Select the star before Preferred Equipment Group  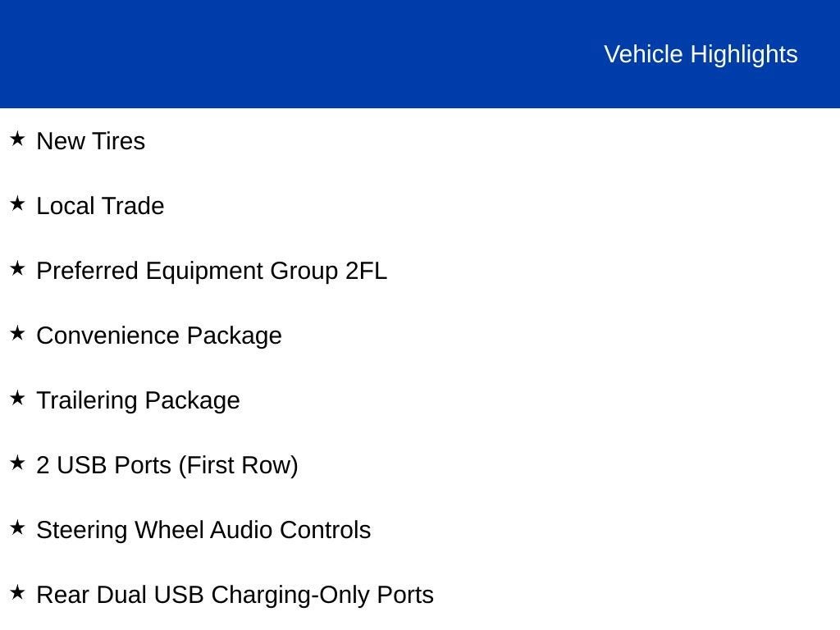pyautogui.click(x=17, y=268)
